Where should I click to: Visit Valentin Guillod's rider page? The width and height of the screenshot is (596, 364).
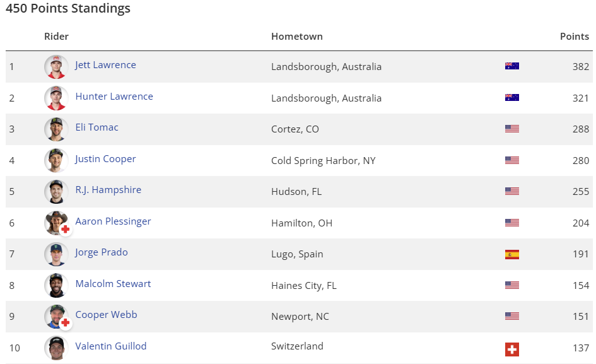110,346
